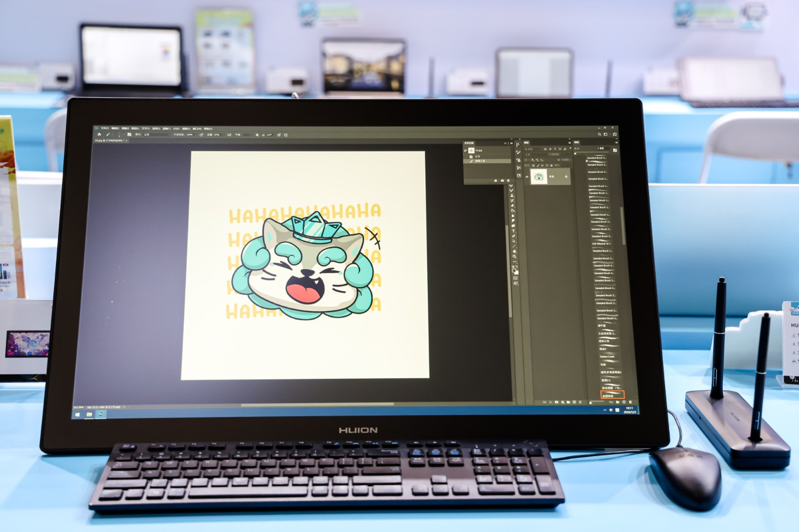Open the smoothing options gear
This screenshot has width=799, height=532.
257,135
